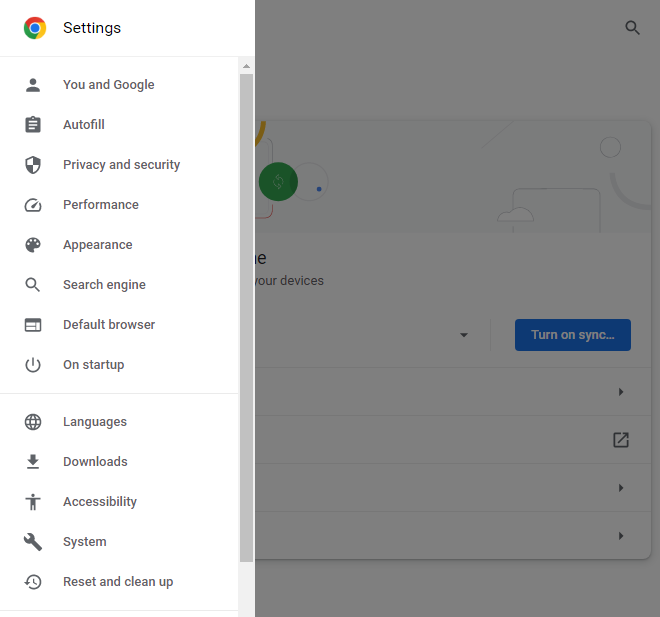Click the On startup power icon
The image size is (660, 617).
[33, 365]
